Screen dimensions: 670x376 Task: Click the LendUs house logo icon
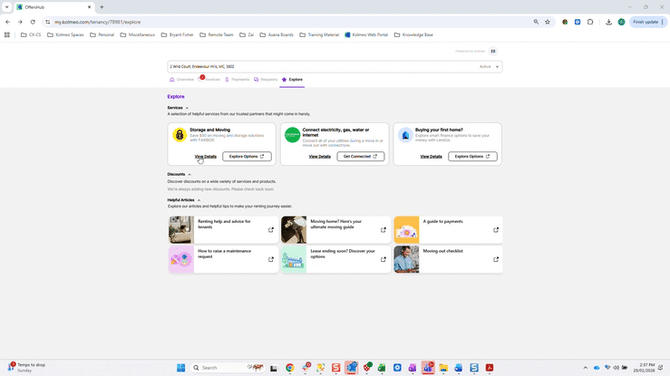(x=405, y=135)
